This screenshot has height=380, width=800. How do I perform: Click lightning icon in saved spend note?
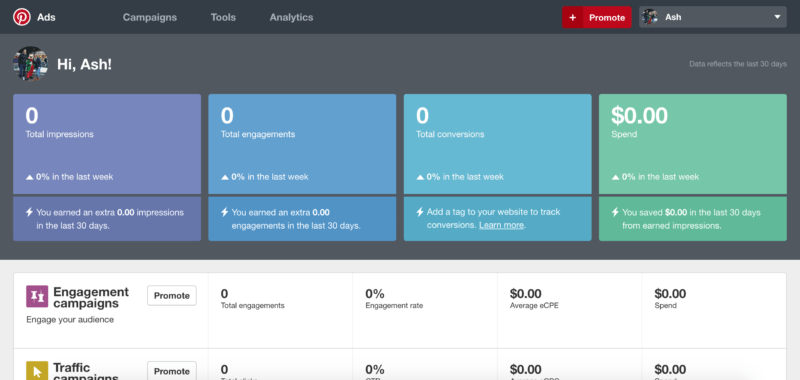pyautogui.click(x=615, y=212)
